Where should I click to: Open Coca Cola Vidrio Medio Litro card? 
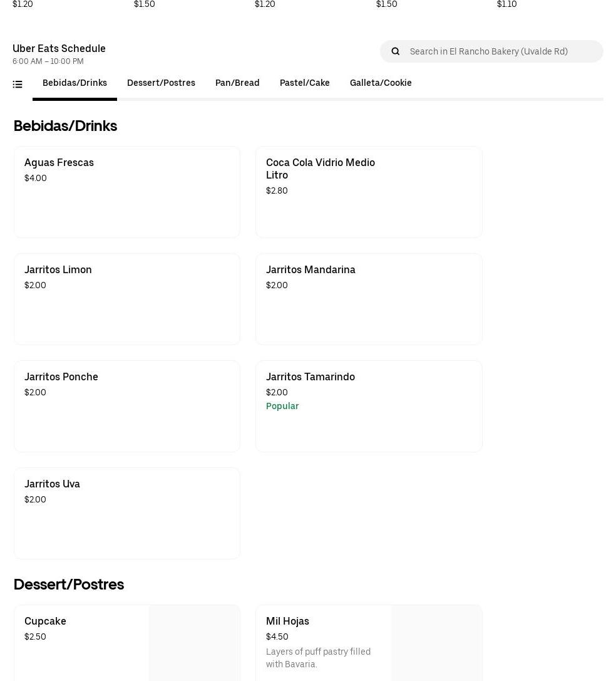click(369, 192)
